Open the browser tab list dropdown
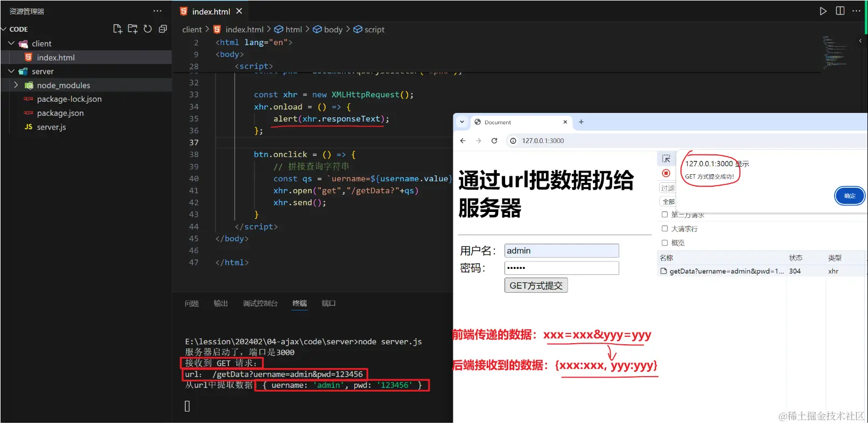Viewport: 868px width, 425px height. tap(462, 122)
